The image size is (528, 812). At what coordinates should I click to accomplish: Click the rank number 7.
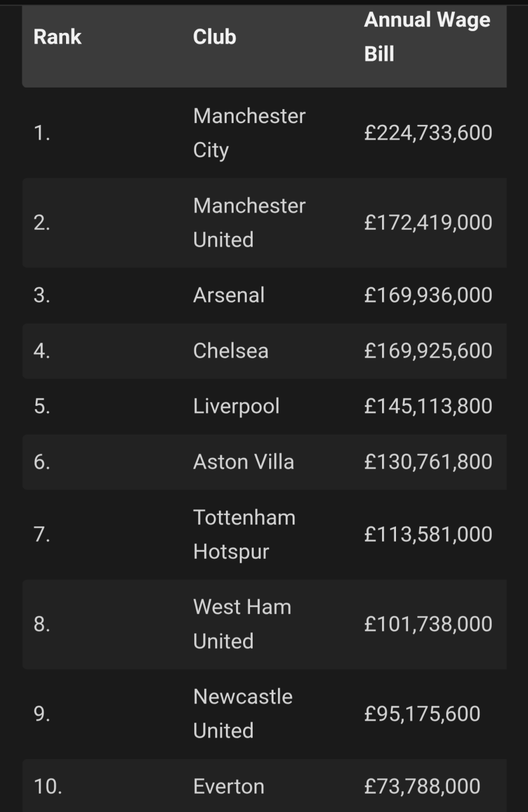[42, 535]
